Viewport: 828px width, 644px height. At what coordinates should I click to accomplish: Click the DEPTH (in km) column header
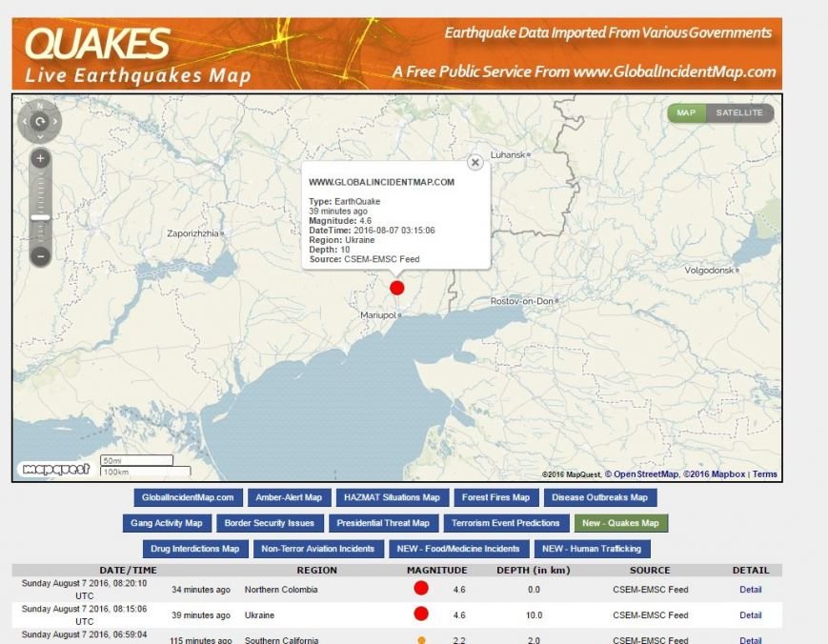534,570
